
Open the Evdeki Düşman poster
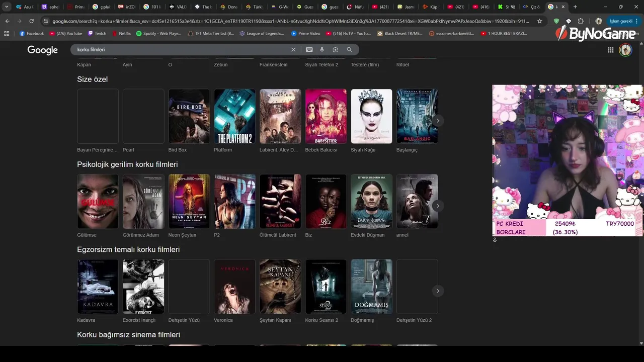371,201
